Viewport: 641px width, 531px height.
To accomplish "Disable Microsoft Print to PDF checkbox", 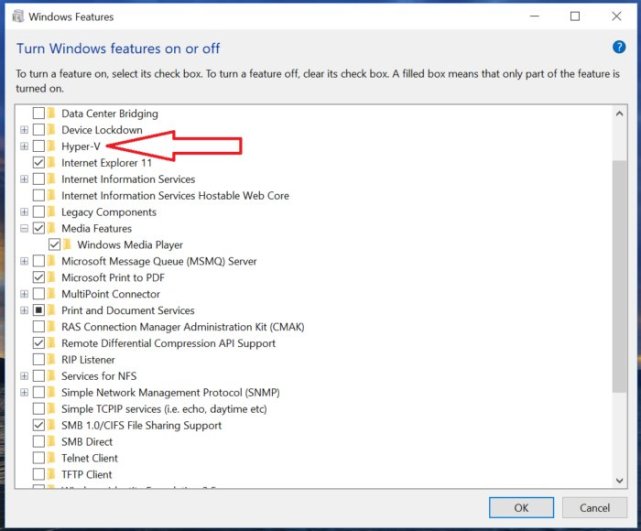I will click(x=38, y=277).
